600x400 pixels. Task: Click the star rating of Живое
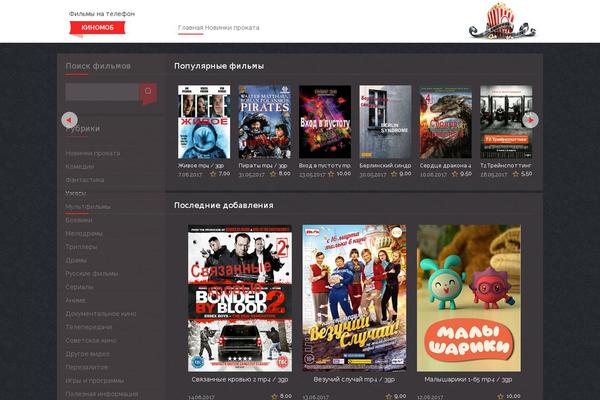click(x=213, y=174)
